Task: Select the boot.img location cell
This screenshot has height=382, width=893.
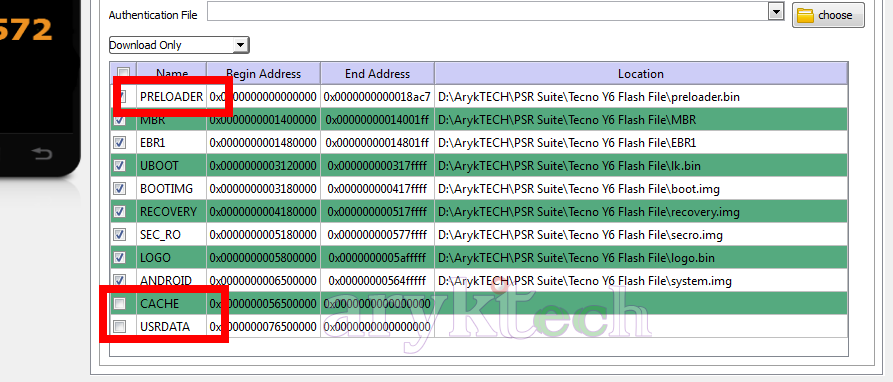Action: [x=641, y=188]
